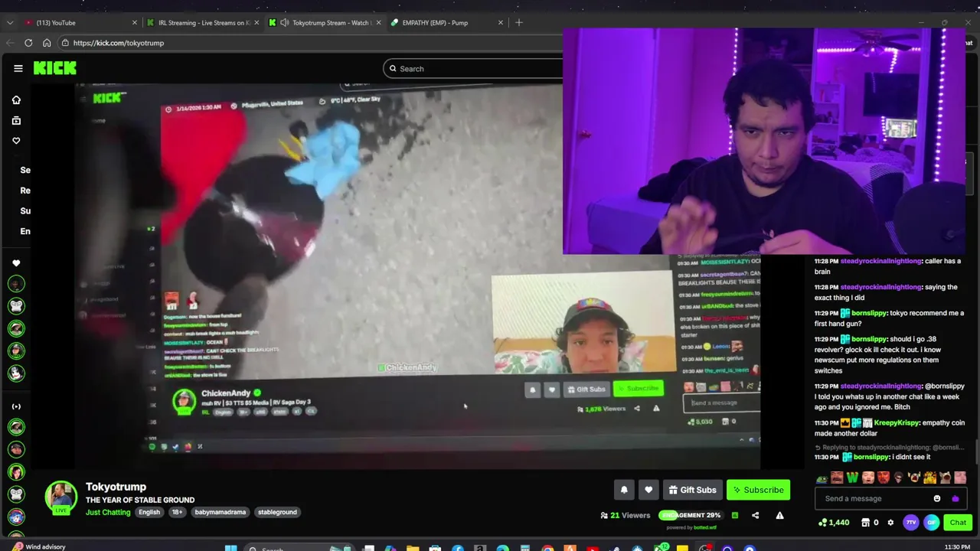Screen dimensions: 980x551
Task: Expand the browser tab list dropdown
Action: (x=9, y=23)
